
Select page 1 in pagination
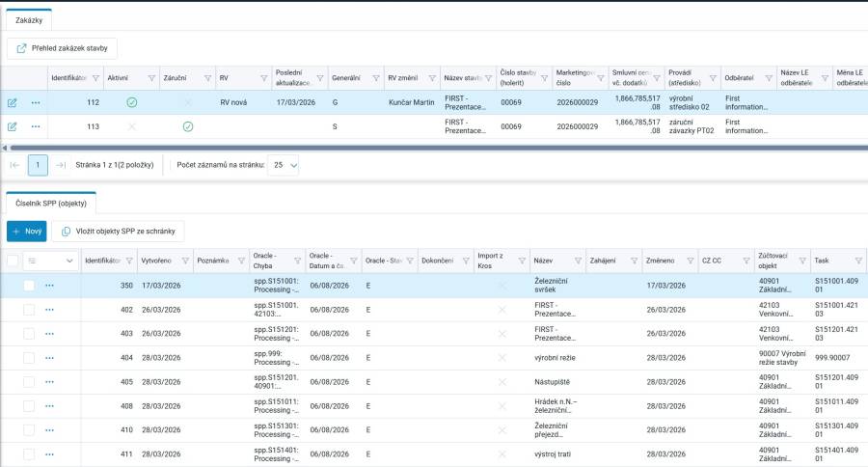(38, 165)
